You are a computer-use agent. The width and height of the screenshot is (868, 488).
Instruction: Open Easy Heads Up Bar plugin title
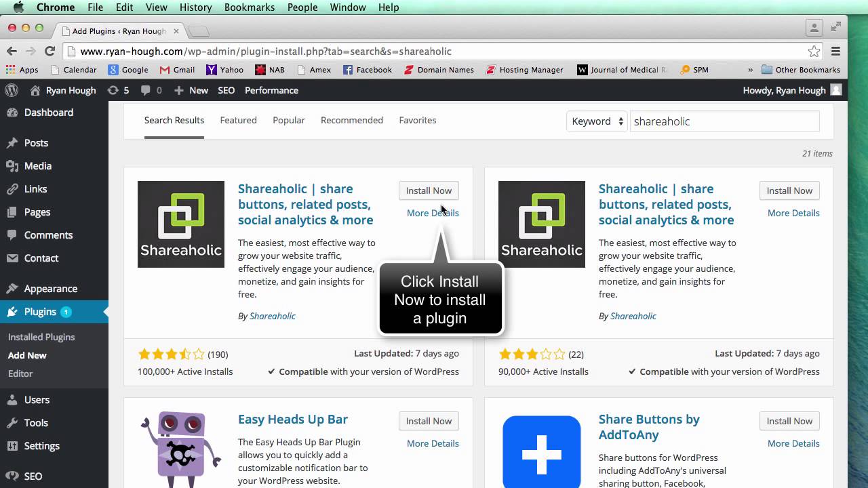pos(293,420)
